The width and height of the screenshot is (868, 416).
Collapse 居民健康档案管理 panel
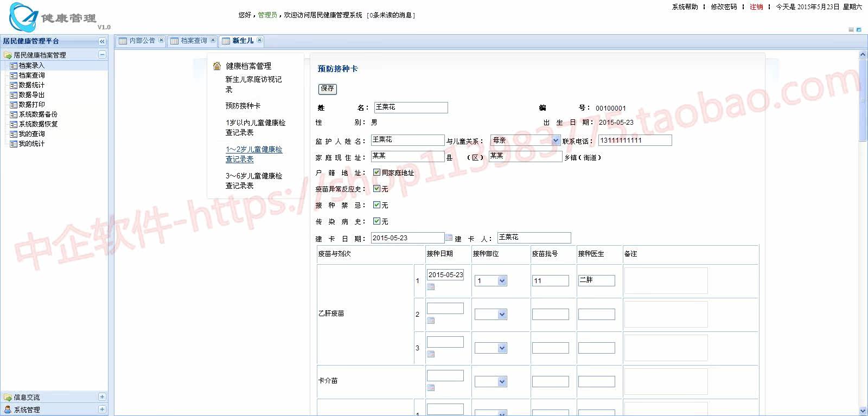(x=102, y=55)
